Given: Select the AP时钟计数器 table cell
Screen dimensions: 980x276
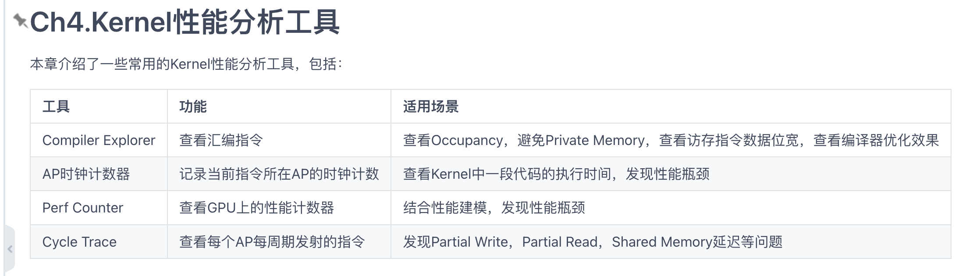Looking at the screenshot, I should click(86, 174).
